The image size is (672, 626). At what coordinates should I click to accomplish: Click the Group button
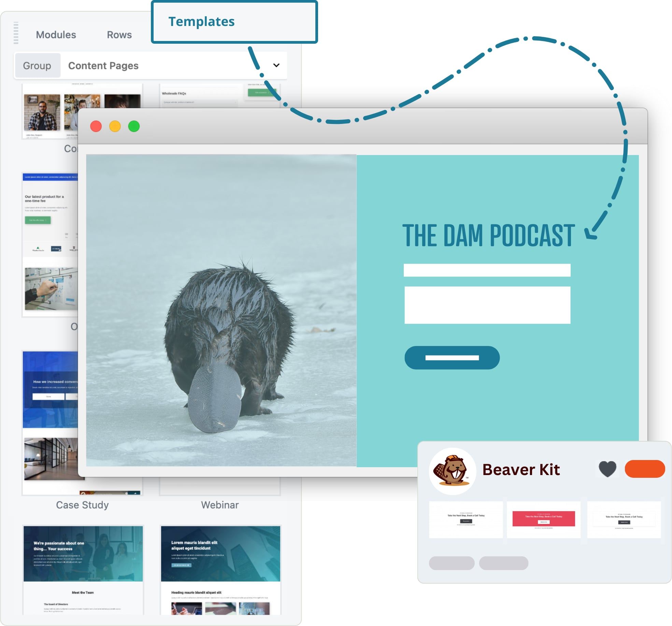coord(37,65)
